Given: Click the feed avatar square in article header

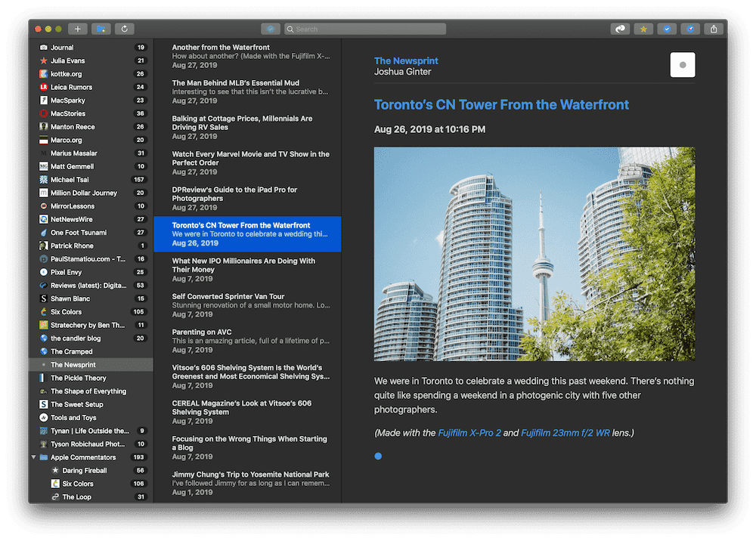Looking at the screenshot, I should (x=682, y=64).
